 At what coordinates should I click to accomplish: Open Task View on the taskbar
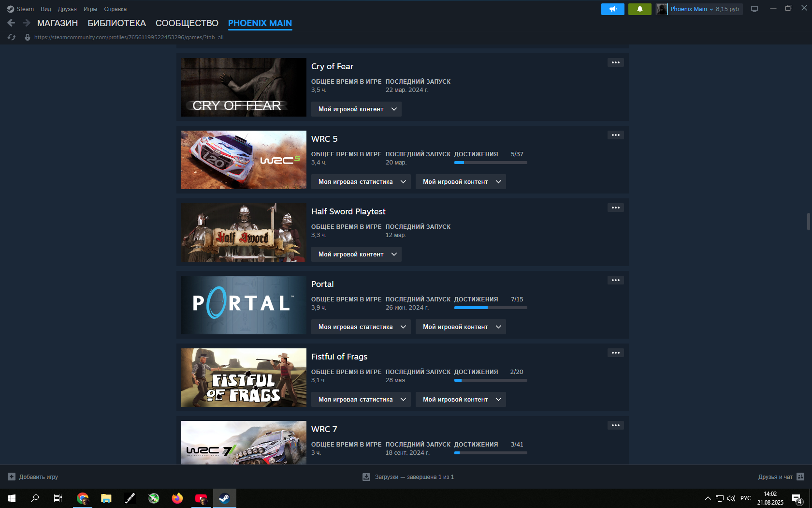pos(58,498)
